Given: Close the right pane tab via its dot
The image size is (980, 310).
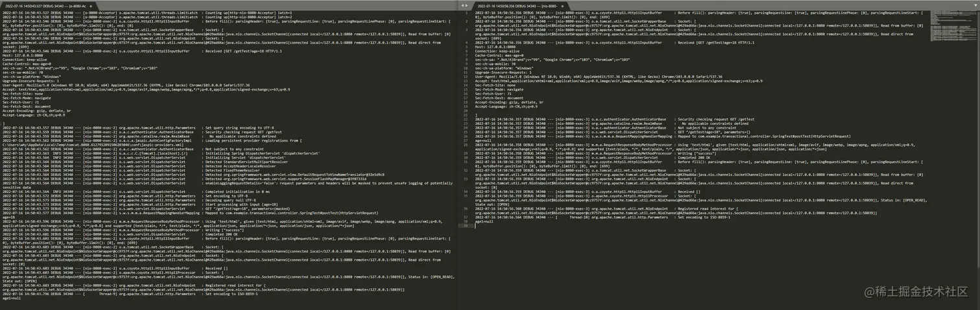Looking at the screenshot, I should [x=563, y=6].
